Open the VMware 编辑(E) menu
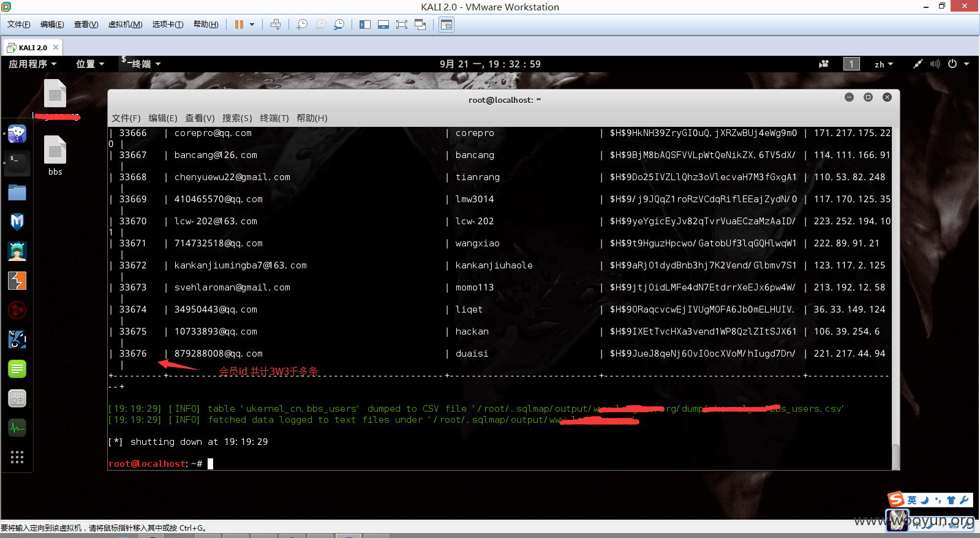The height and width of the screenshot is (538, 980). pos(52,25)
